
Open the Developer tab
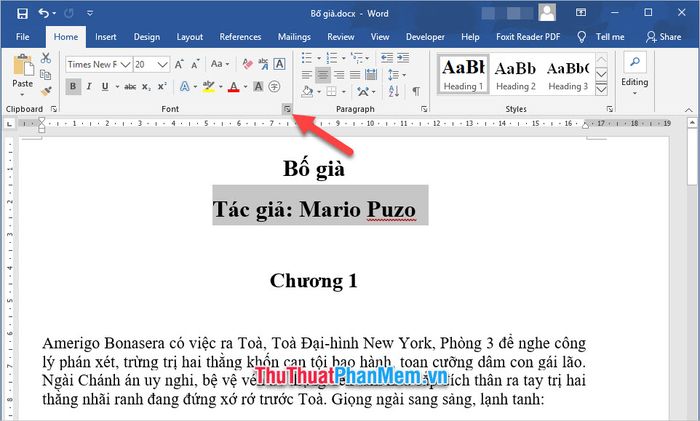(425, 37)
